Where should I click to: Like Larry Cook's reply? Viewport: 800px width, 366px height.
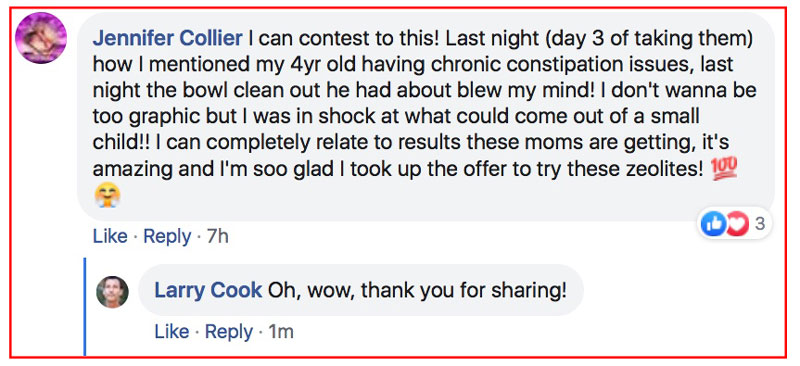tap(172, 332)
